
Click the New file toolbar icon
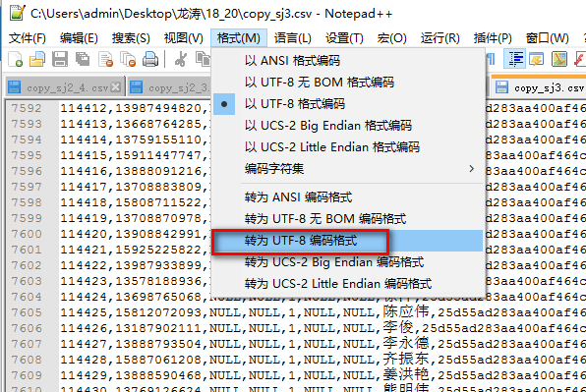click(16, 59)
